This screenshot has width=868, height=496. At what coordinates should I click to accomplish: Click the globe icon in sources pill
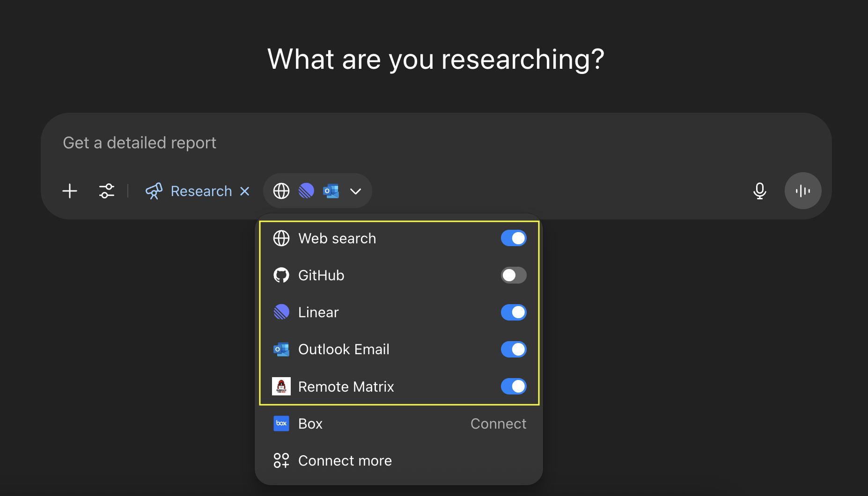click(x=281, y=191)
